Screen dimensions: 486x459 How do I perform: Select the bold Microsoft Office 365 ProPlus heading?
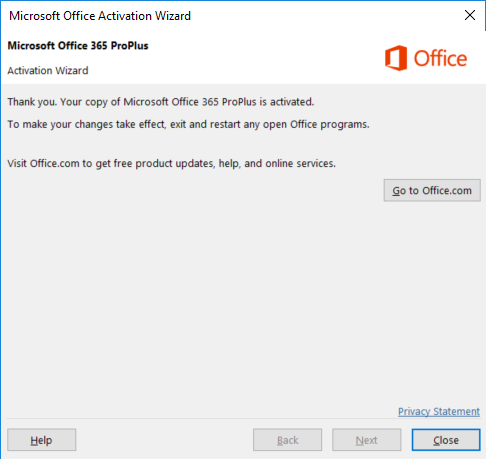click(x=78, y=45)
